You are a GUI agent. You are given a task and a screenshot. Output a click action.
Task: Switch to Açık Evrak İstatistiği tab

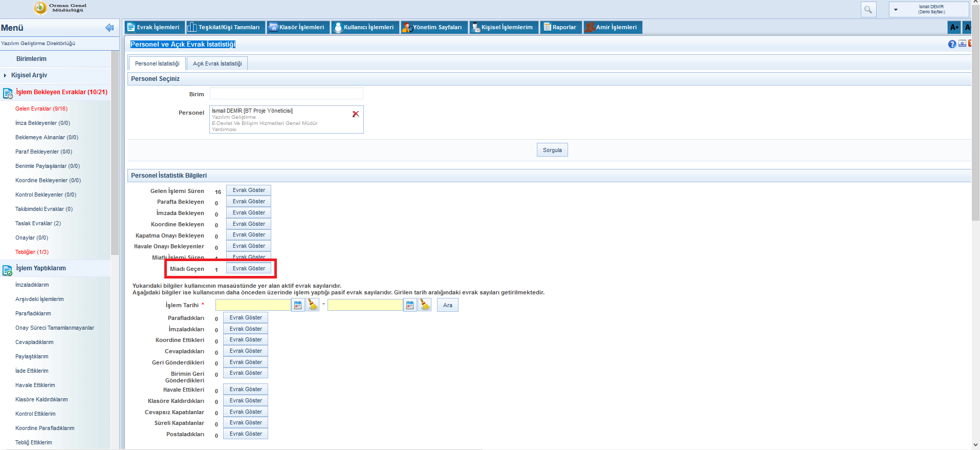(x=217, y=63)
